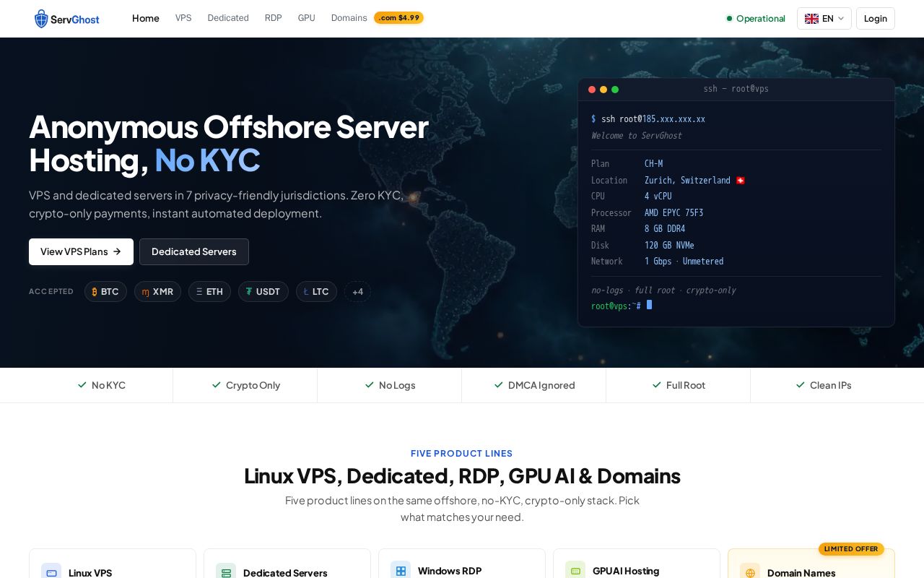Open the Domains nav link
The height and width of the screenshot is (578, 924).
pyautogui.click(x=349, y=18)
